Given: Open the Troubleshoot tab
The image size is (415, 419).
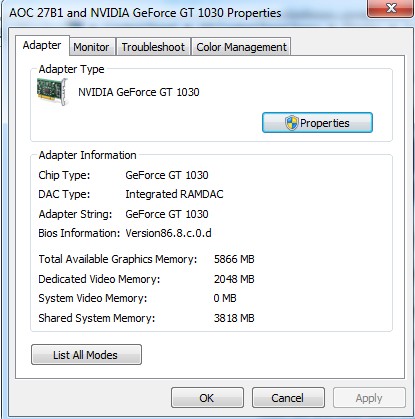Looking at the screenshot, I should click(x=153, y=47).
